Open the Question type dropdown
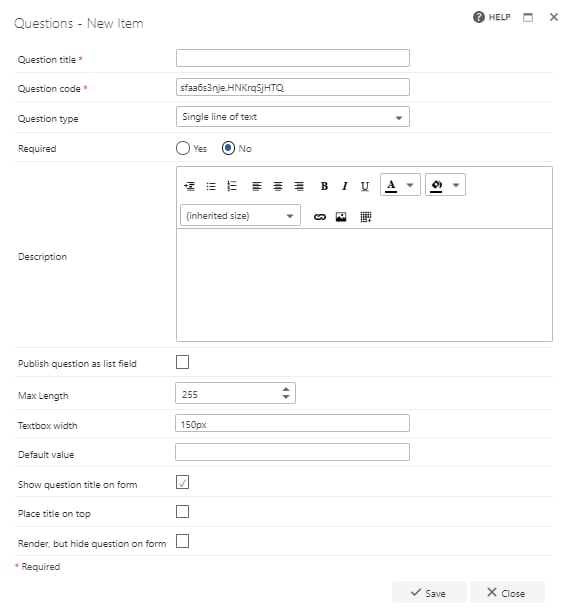 (x=292, y=117)
